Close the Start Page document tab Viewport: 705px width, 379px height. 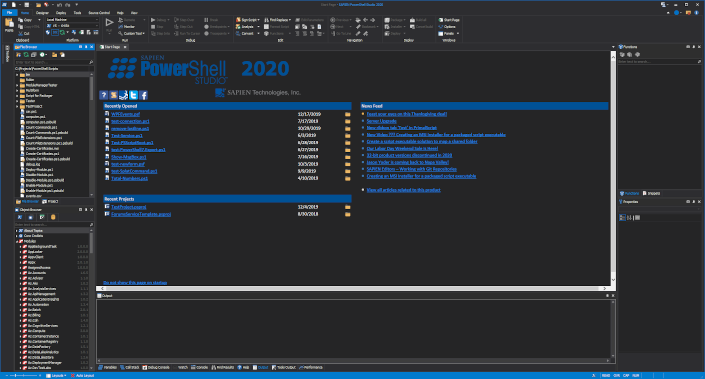[x=125, y=47]
